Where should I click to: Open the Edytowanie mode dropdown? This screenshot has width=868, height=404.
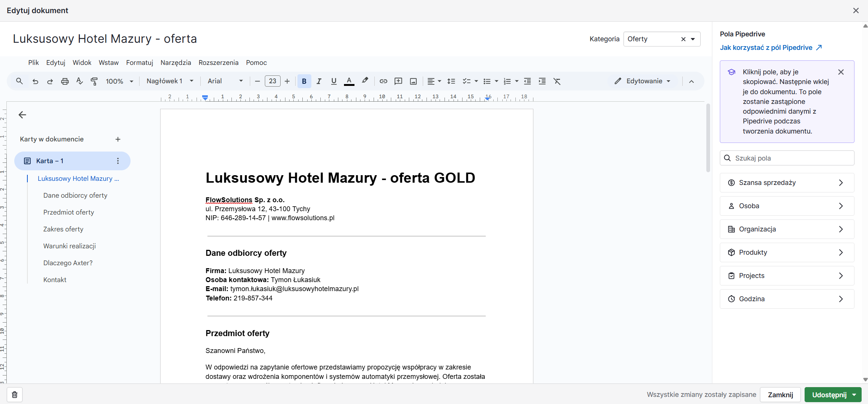pos(643,81)
